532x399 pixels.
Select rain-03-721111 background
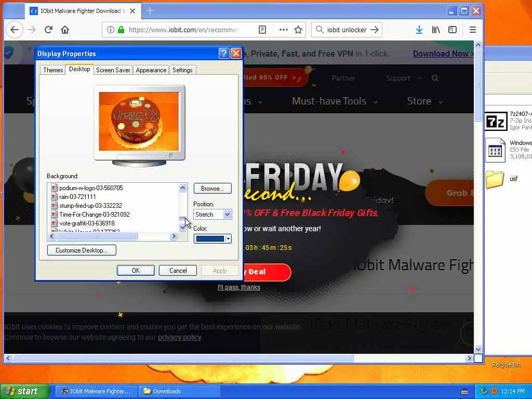coord(77,197)
